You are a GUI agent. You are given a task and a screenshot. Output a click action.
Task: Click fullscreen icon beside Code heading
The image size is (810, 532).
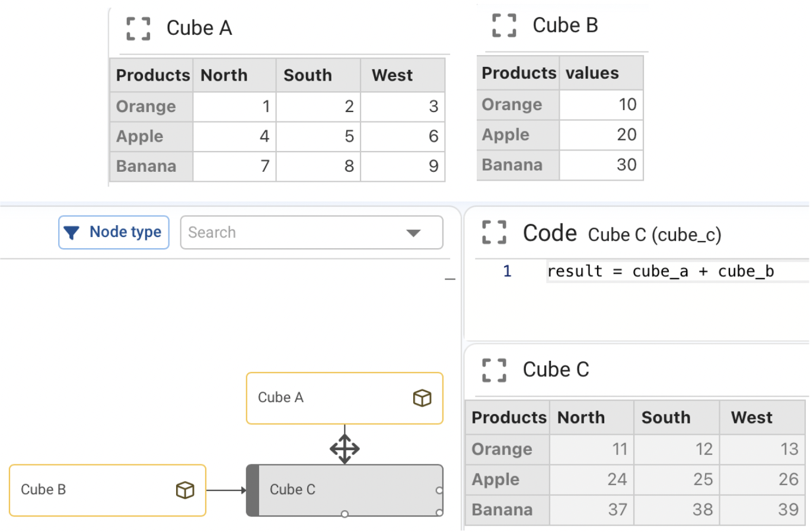[x=494, y=233]
